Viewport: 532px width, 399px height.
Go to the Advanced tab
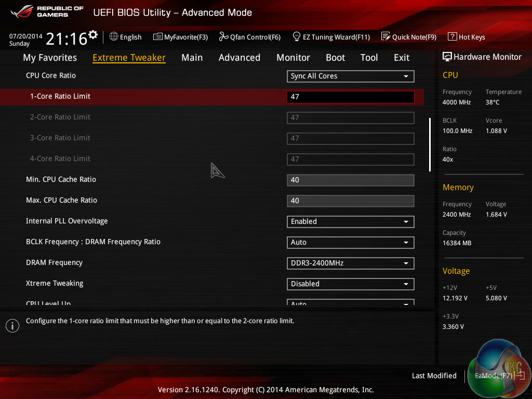pyautogui.click(x=239, y=58)
